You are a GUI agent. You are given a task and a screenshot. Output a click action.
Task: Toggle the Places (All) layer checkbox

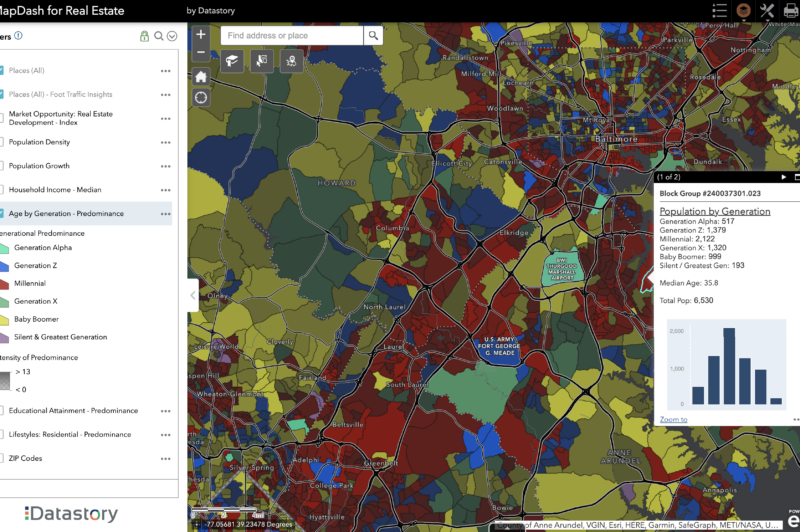2,70
